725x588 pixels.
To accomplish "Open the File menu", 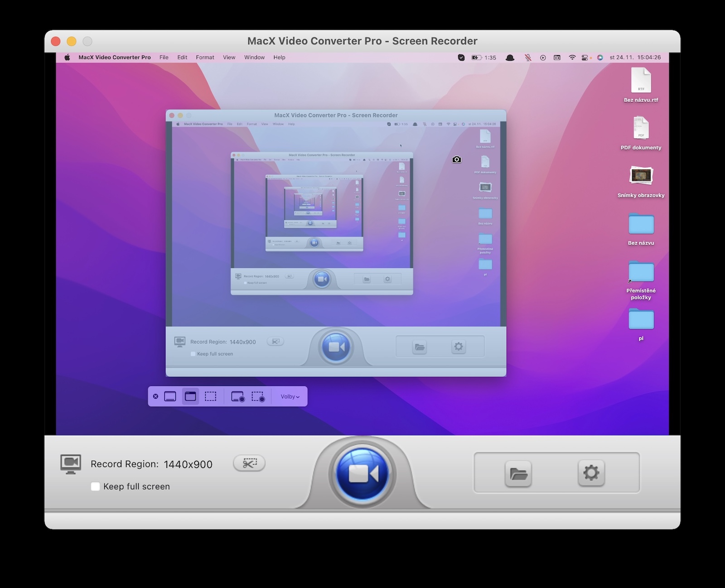I will (164, 58).
